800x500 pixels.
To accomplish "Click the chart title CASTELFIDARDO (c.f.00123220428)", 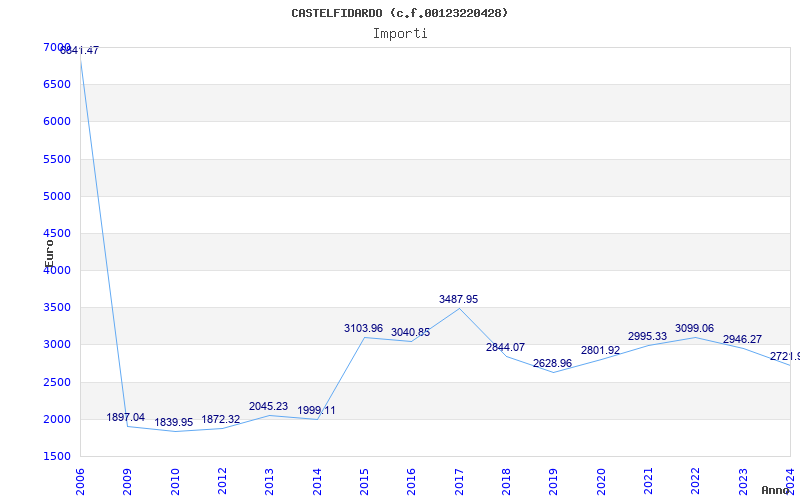I will (399, 13).
